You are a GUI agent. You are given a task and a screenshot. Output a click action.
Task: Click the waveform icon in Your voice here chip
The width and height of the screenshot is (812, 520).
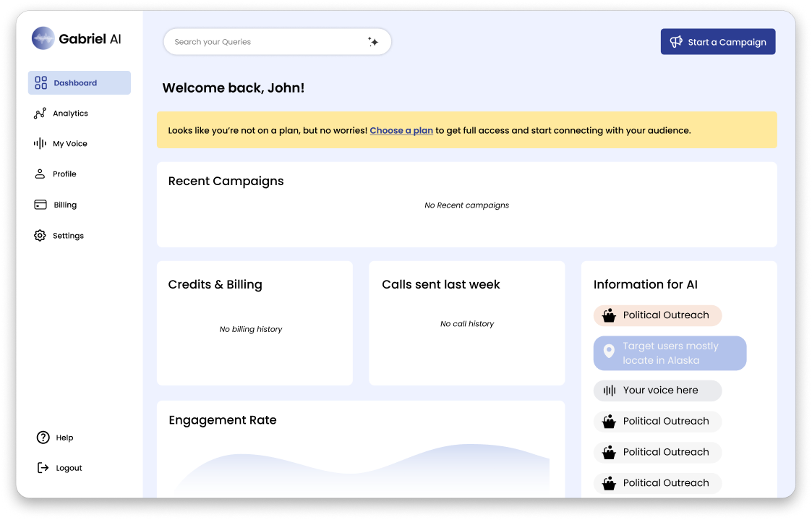(610, 391)
